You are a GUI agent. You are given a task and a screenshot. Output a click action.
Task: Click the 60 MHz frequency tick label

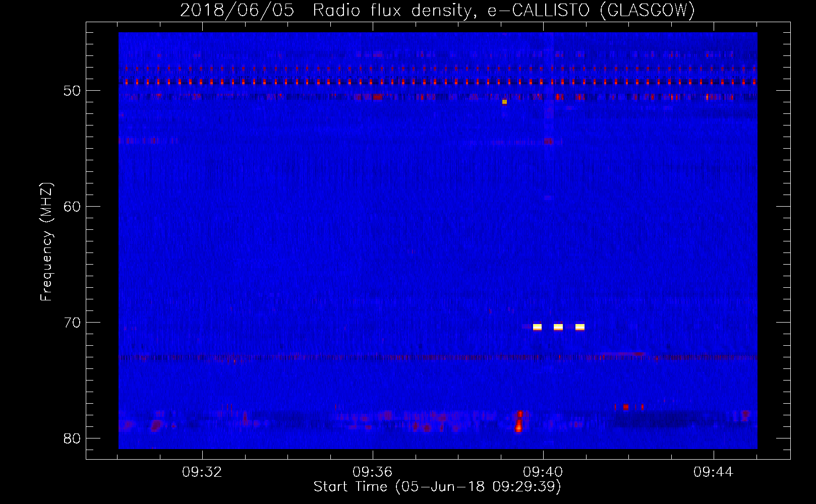click(72, 207)
